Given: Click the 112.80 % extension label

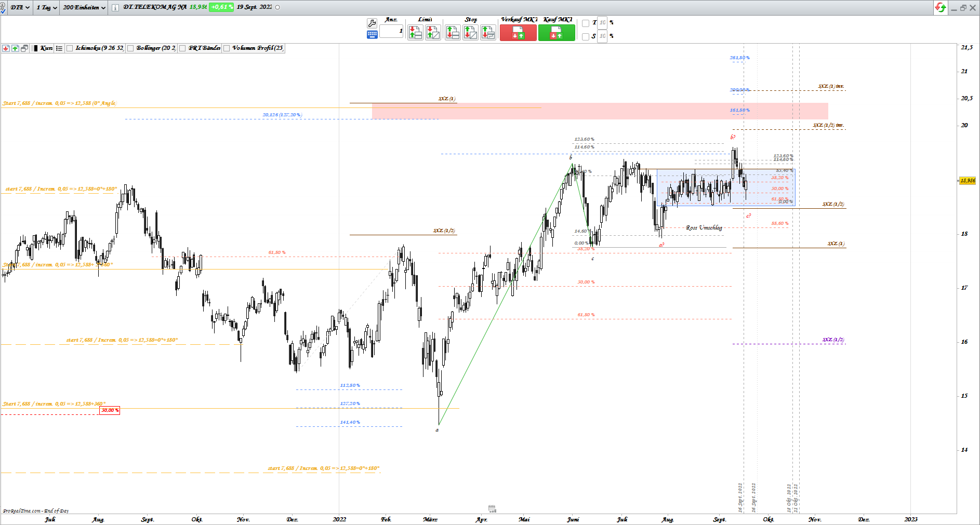Looking at the screenshot, I should [x=350, y=385].
